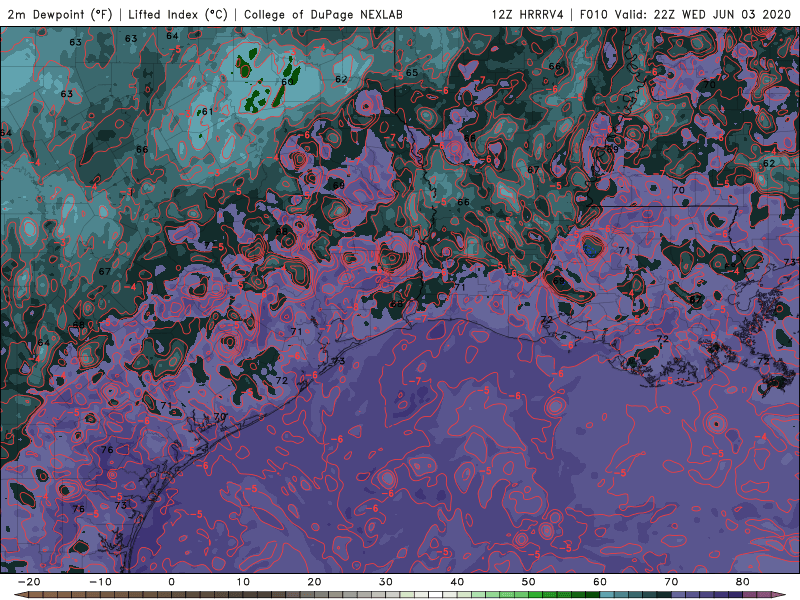800x600 pixels.
Task: Click the 70 tick label on colorbar
Action: coord(671,582)
